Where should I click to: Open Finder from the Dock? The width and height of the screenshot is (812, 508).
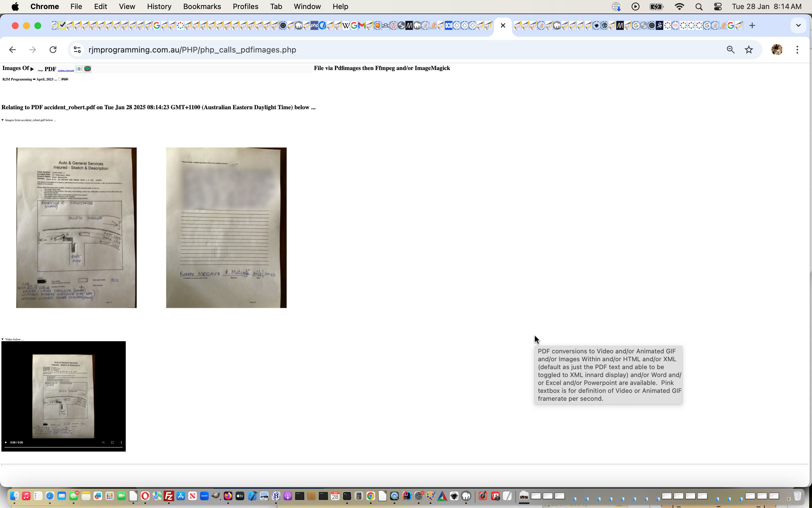14,496
